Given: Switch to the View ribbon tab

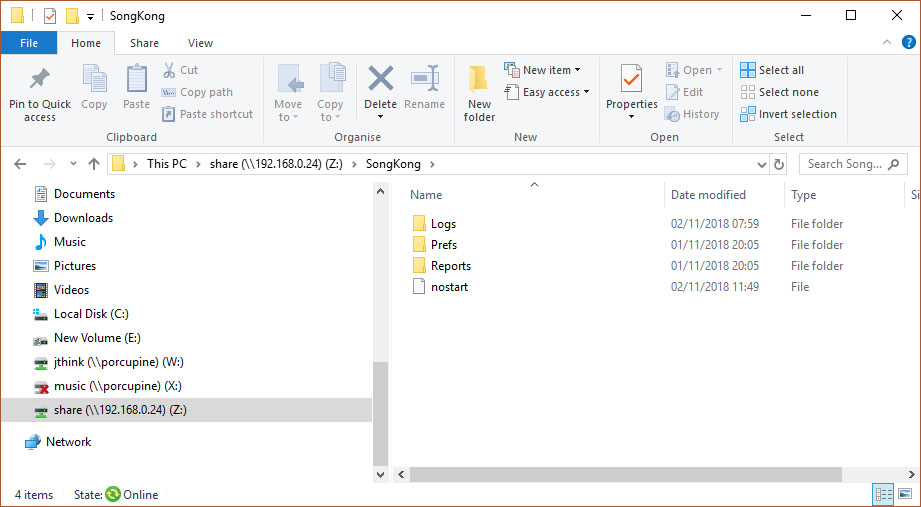Looking at the screenshot, I should click(200, 43).
